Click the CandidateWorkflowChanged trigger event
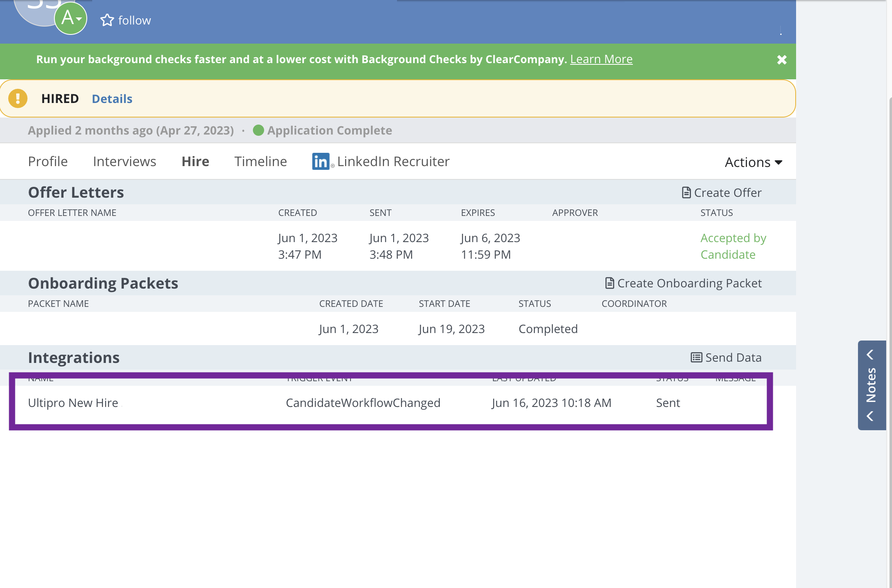This screenshot has width=892, height=588. click(363, 403)
